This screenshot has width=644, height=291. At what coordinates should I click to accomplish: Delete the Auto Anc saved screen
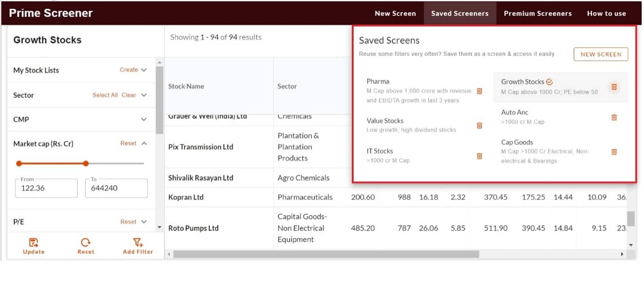pyautogui.click(x=614, y=118)
